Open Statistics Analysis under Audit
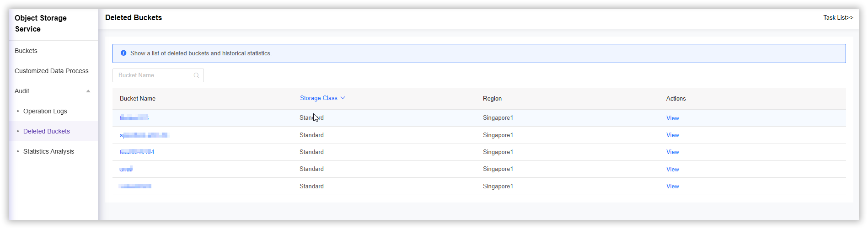 click(x=48, y=151)
